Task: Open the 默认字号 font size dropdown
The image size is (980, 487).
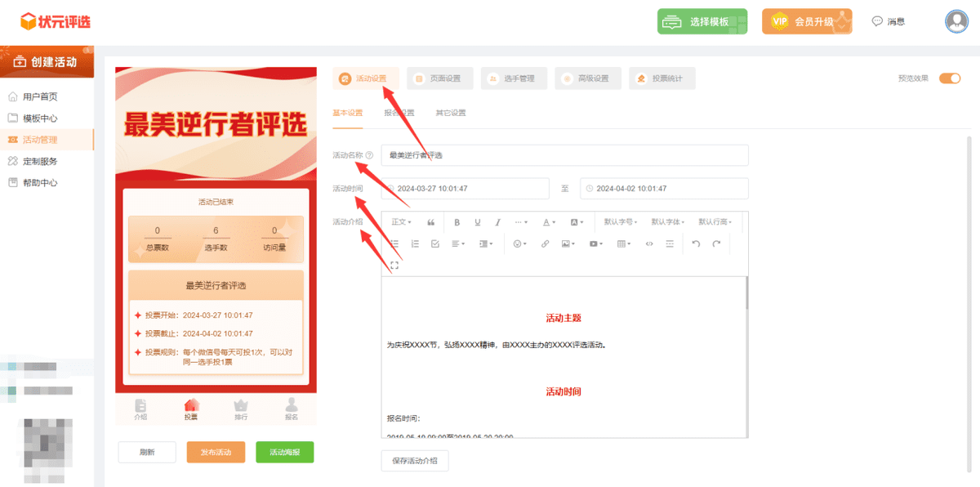Action: [618, 222]
